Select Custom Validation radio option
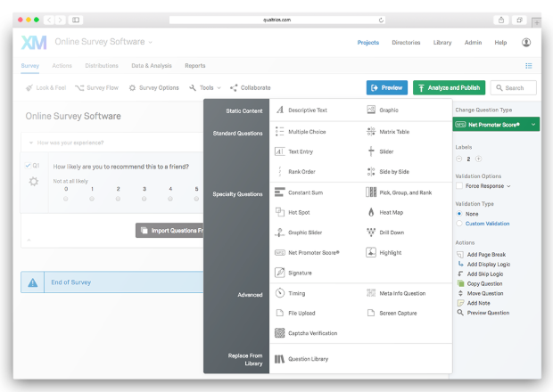Image resolution: width=553 pixels, height=392 pixels. (459, 224)
